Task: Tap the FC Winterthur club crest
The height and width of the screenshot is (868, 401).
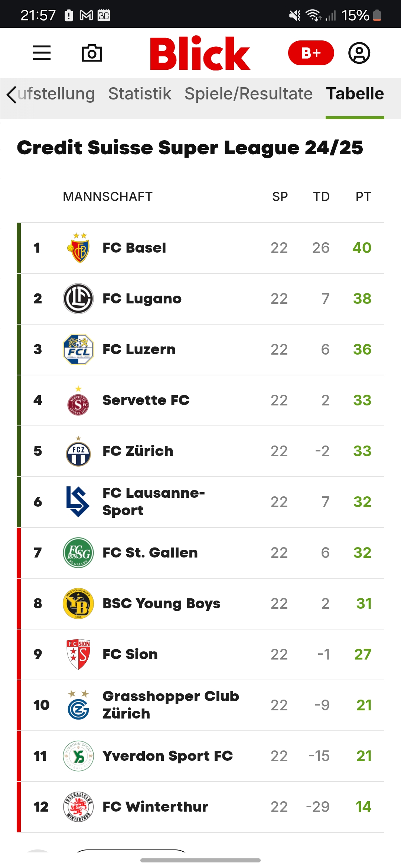Action: point(78,807)
